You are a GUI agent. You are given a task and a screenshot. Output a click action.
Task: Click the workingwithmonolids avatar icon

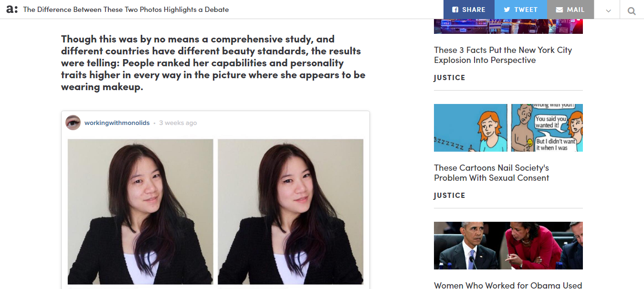[x=73, y=123]
